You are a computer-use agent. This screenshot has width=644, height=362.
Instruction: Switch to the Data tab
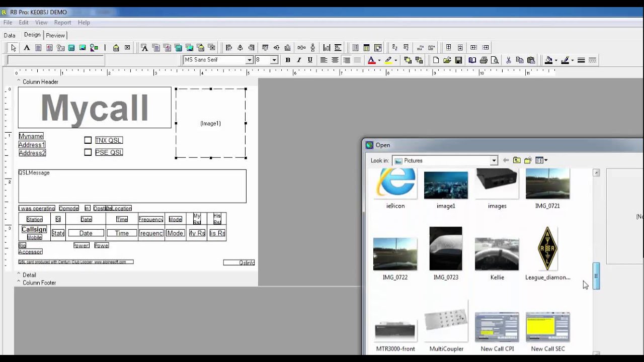click(10, 35)
